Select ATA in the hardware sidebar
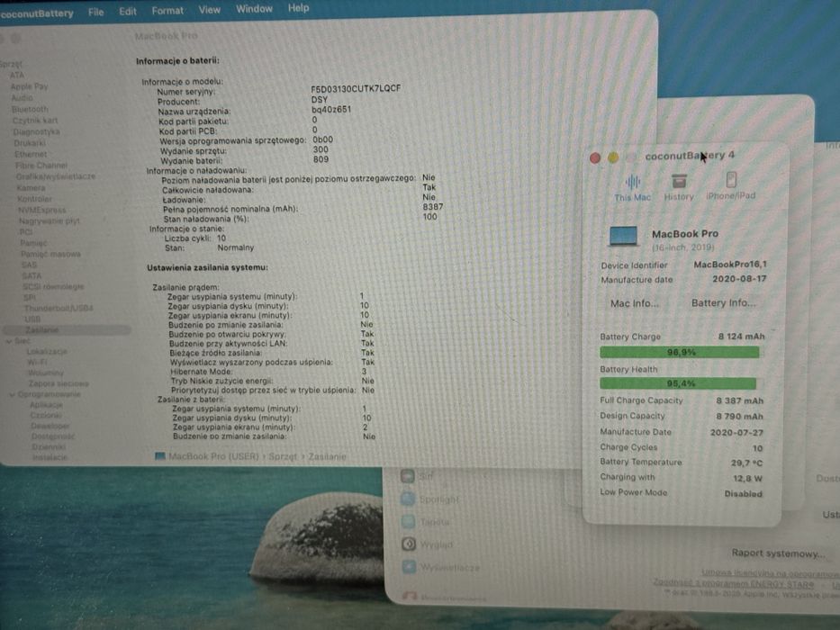 point(16,75)
